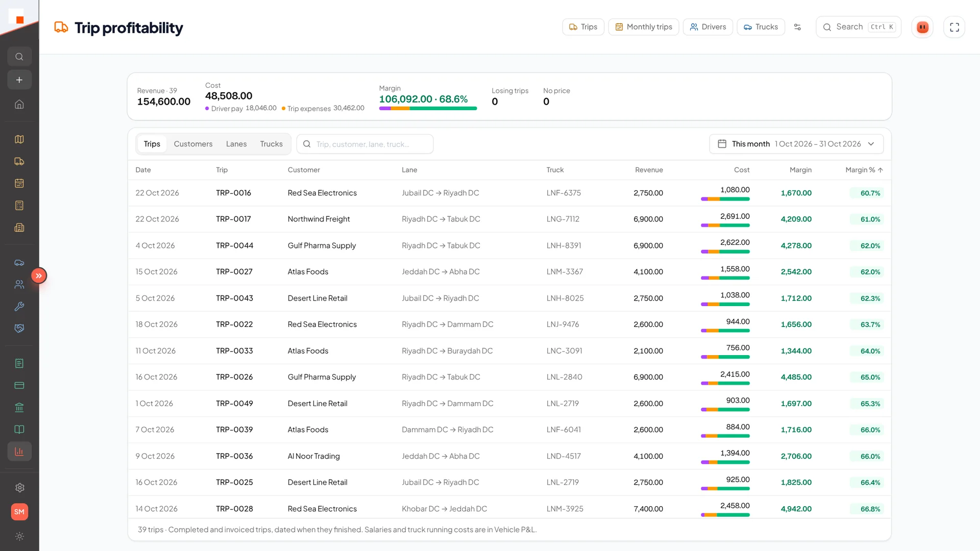Open the calculator icon in sidebar
This screenshot has width=980, height=551.
point(19,206)
